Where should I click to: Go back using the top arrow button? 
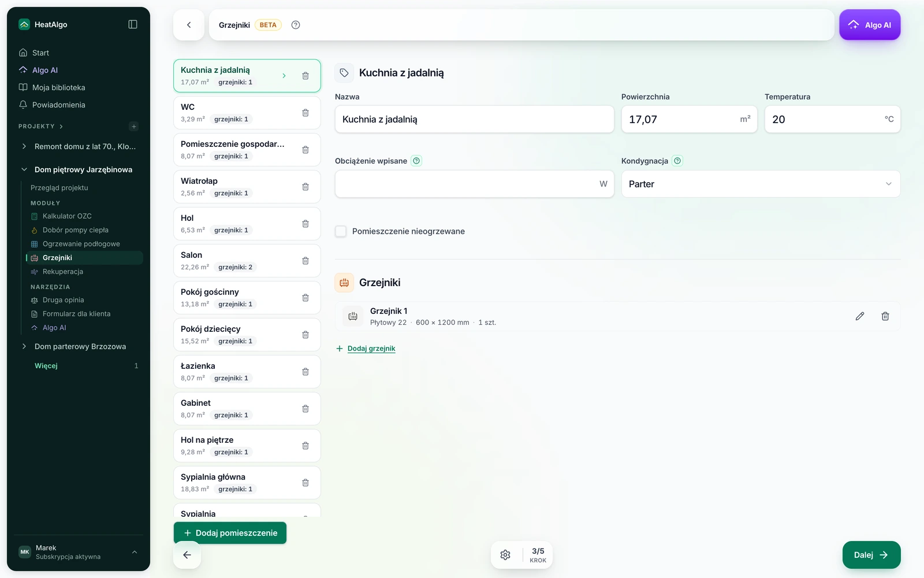tap(189, 25)
